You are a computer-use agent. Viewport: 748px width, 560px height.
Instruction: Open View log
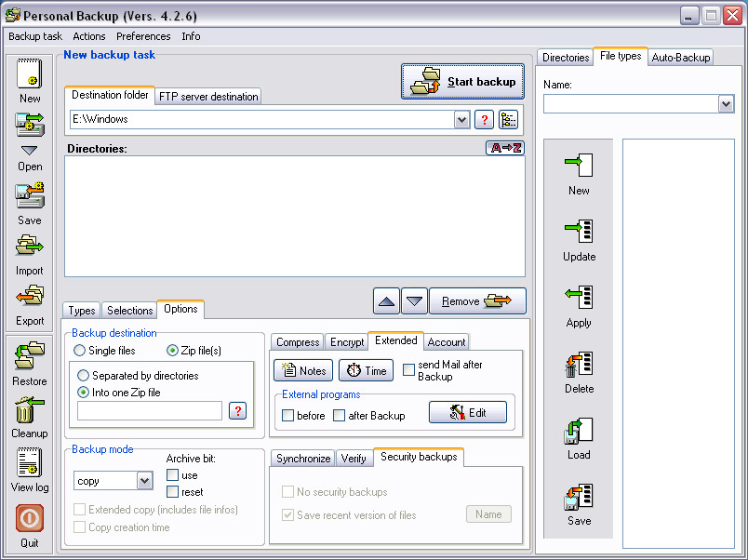30,462
